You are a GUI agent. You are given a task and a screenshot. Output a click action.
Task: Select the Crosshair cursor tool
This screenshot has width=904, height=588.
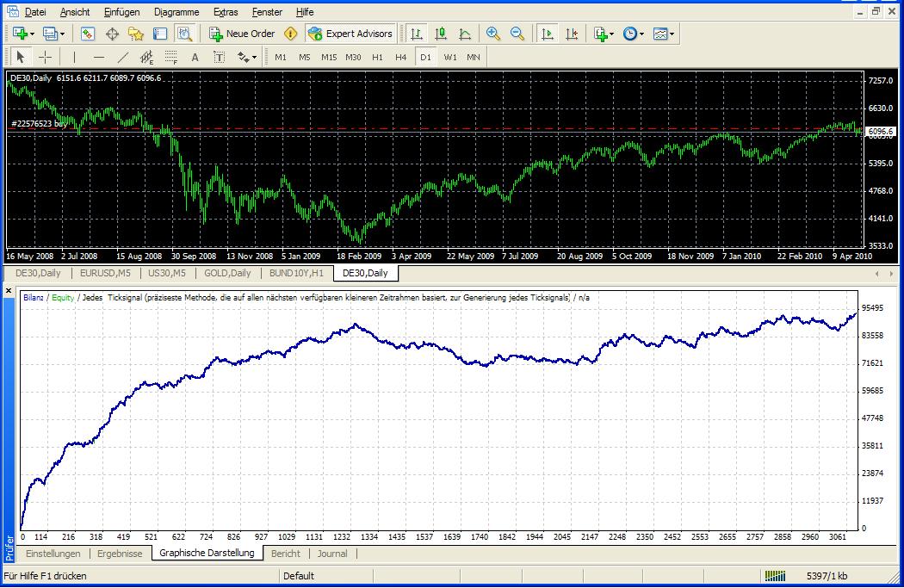point(46,57)
